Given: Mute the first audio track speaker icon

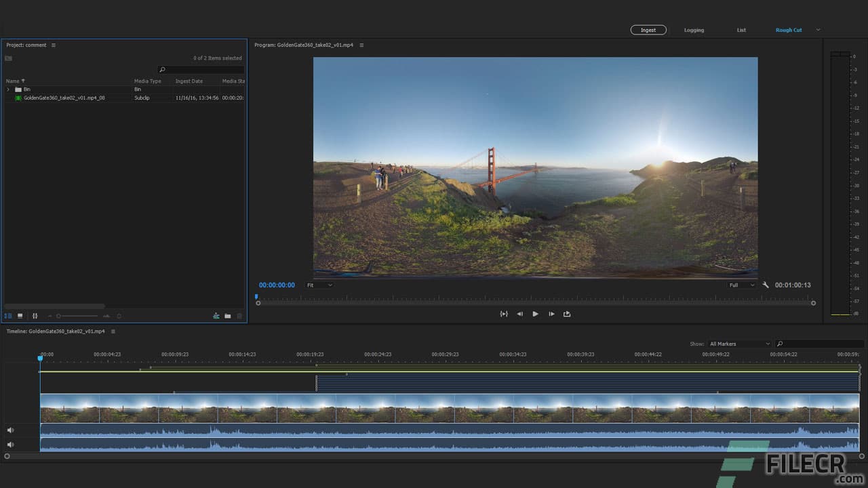Looking at the screenshot, I should 9,430.
